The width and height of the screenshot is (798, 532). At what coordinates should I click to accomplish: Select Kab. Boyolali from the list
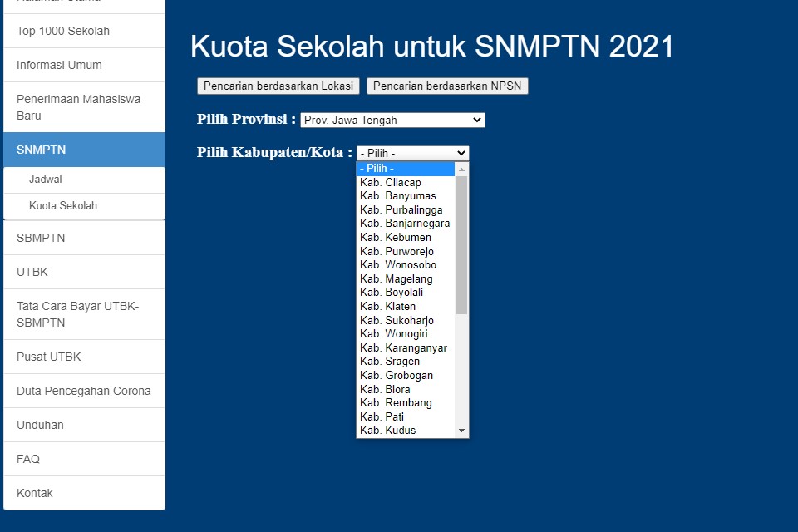[x=406, y=293]
